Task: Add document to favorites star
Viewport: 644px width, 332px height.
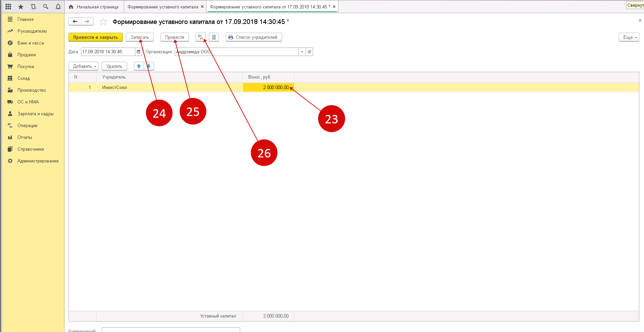Action: click(x=103, y=22)
